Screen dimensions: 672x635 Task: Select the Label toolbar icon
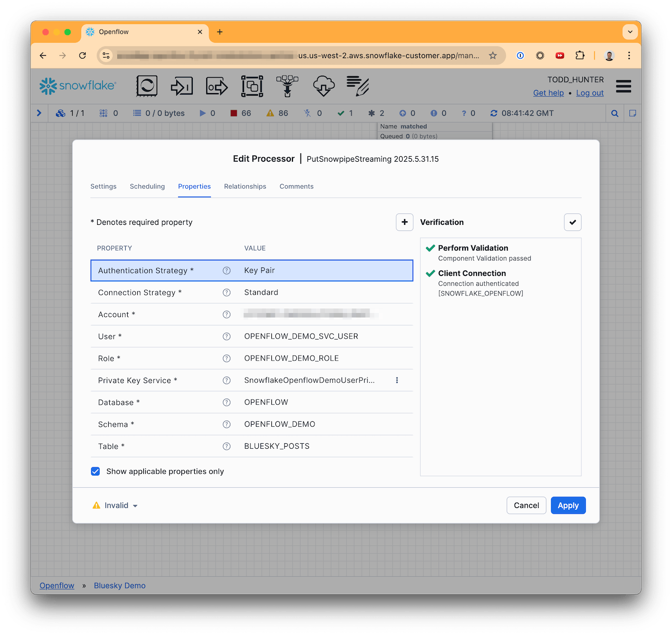[x=358, y=86]
